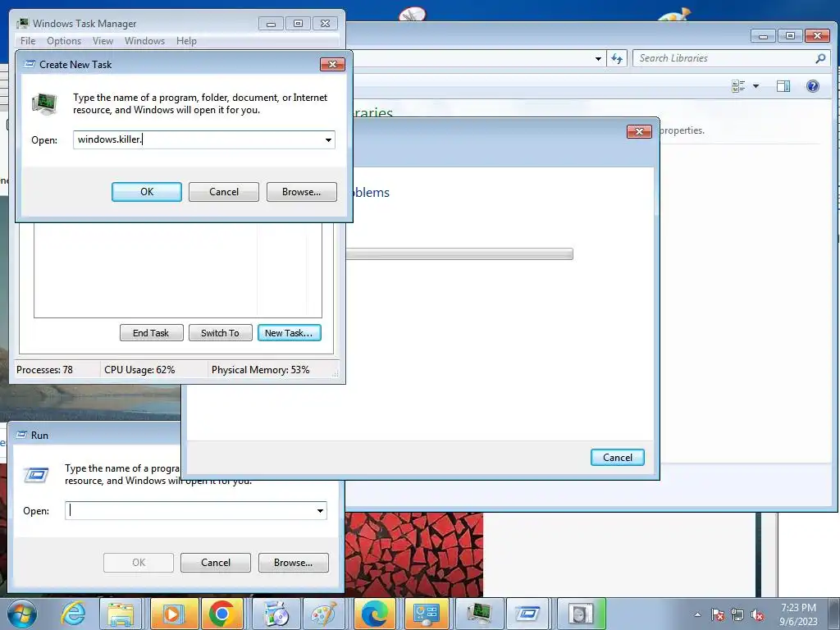Screen dimensions: 840x630
Task: Open Google Chrome from the taskbar
Action: coord(221,614)
